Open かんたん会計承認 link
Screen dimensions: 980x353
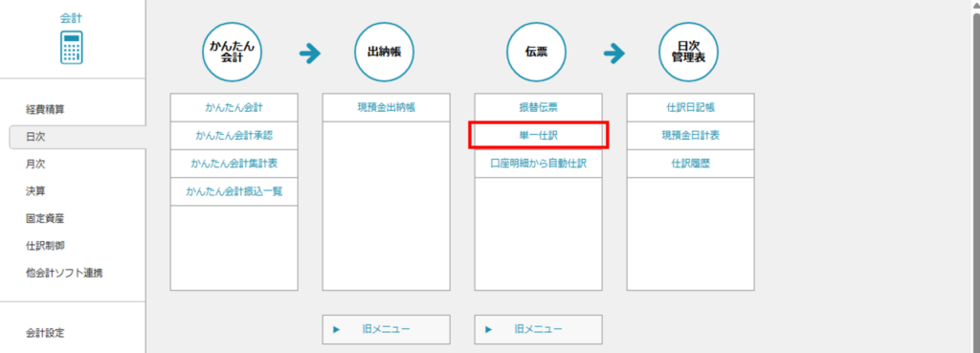pos(234,136)
